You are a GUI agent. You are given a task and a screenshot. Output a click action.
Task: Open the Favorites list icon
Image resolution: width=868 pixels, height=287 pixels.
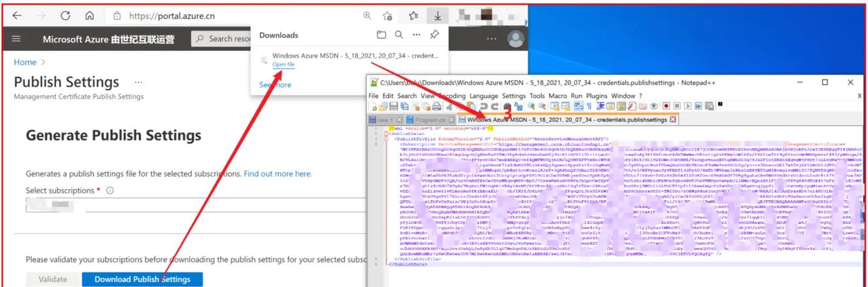coord(414,15)
